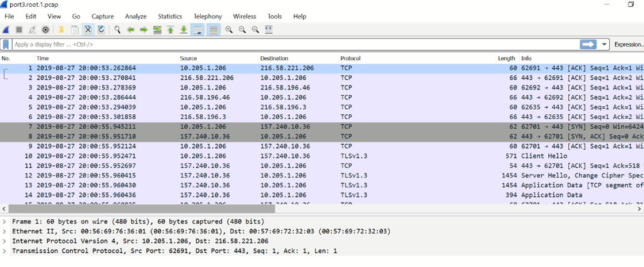
Task: Click the Find packet magnifier icon
Action: [117, 30]
